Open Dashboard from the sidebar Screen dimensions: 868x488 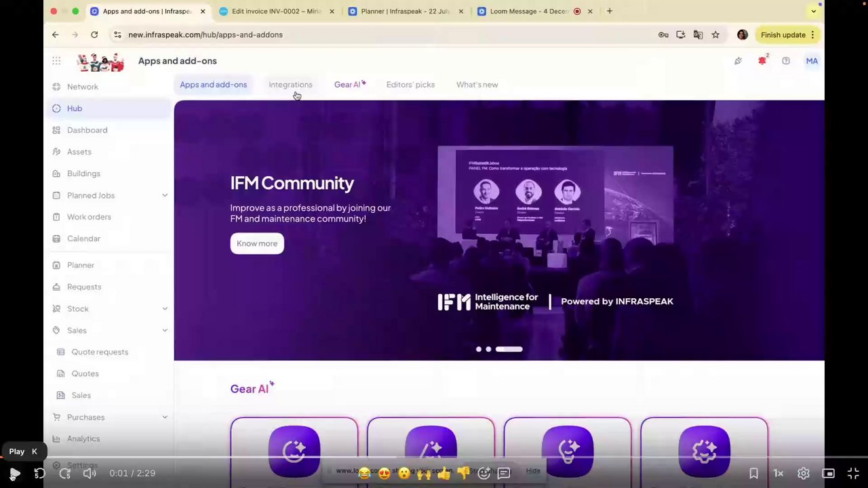point(87,130)
